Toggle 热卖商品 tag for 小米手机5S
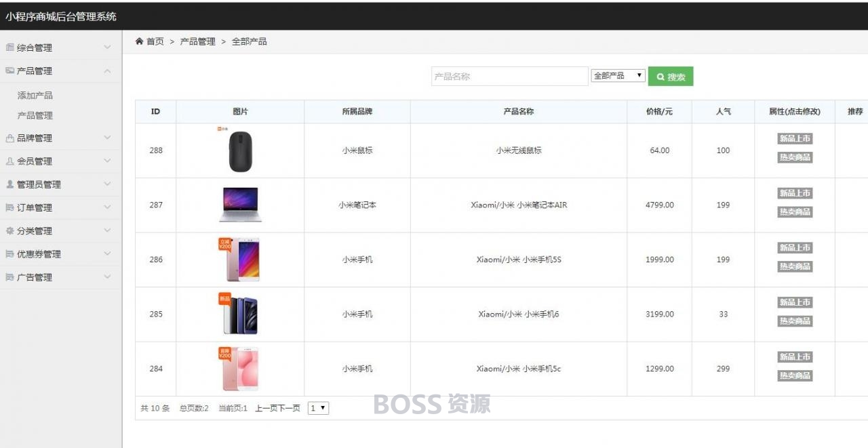Image resolution: width=868 pixels, height=448 pixels. [795, 266]
